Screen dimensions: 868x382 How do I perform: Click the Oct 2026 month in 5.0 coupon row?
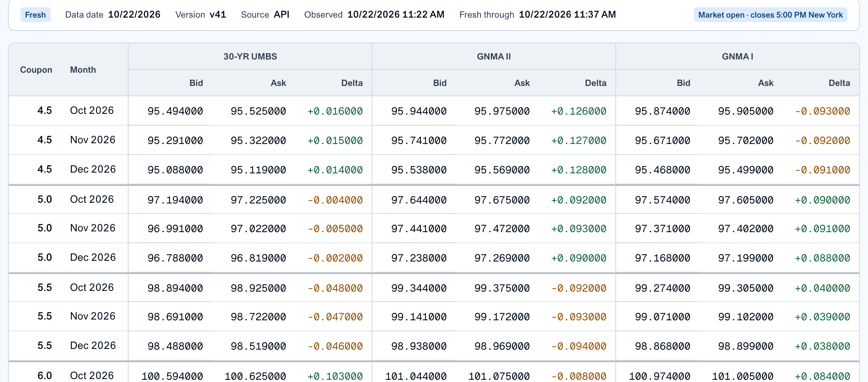coord(92,199)
